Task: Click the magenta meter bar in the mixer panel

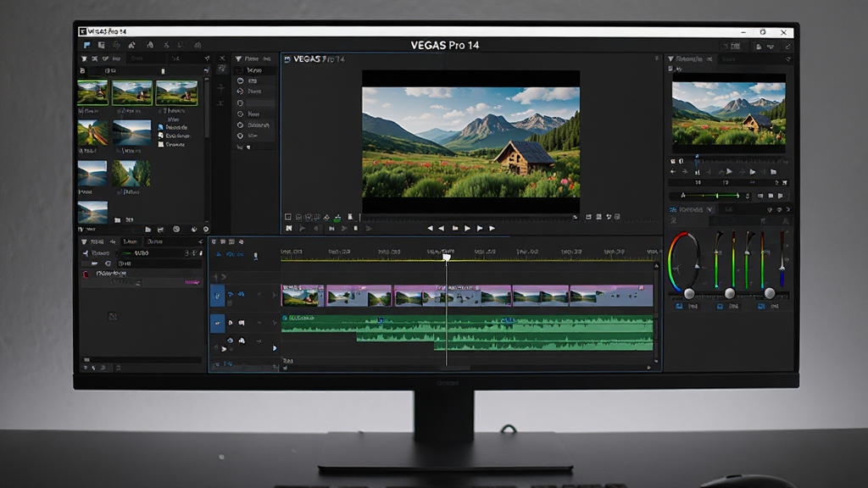Action: tap(192, 282)
